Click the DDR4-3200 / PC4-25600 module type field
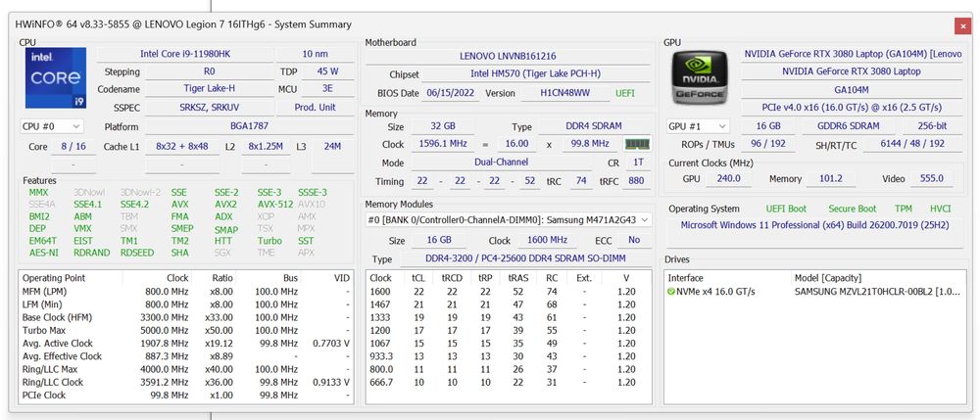 click(x=525, y=258)
